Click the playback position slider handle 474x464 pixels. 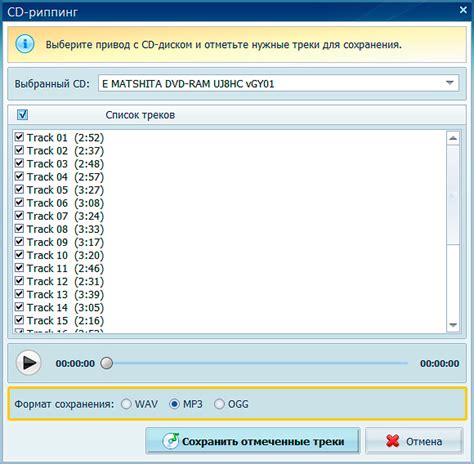pyautogui.click(x=107, y=363)
